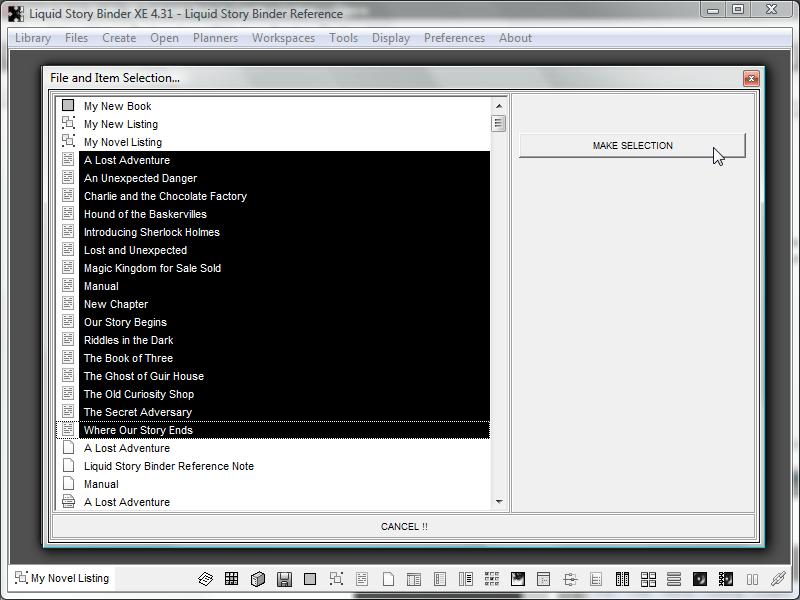
Task: Click the 3D cube icon in bottom toolbar
Action: click(x=257, y=579)
